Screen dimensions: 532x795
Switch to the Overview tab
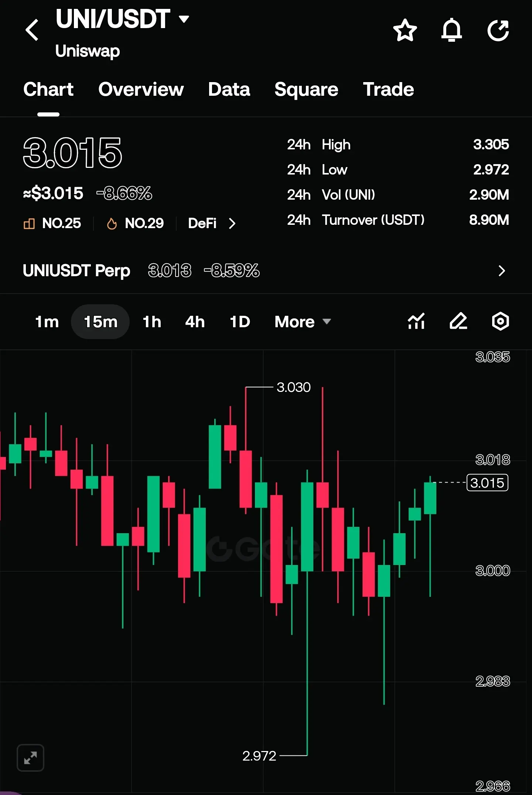pyautogui.click(x=141, y=89)
